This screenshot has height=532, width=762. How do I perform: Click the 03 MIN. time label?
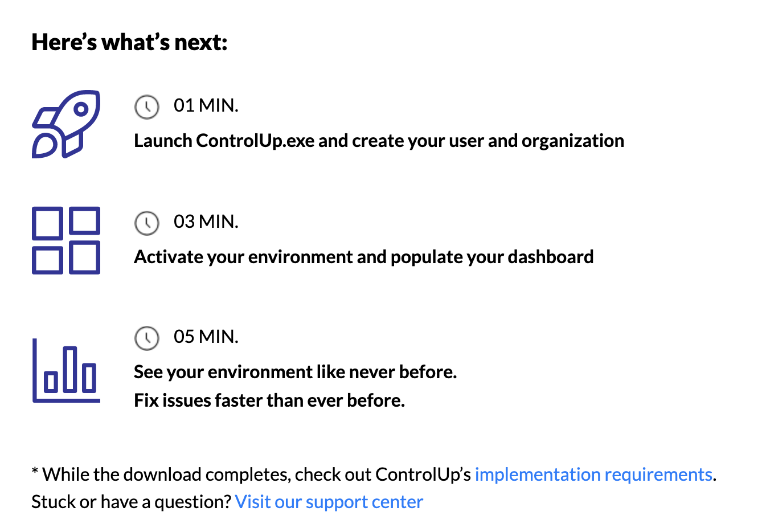click(206, 222)
